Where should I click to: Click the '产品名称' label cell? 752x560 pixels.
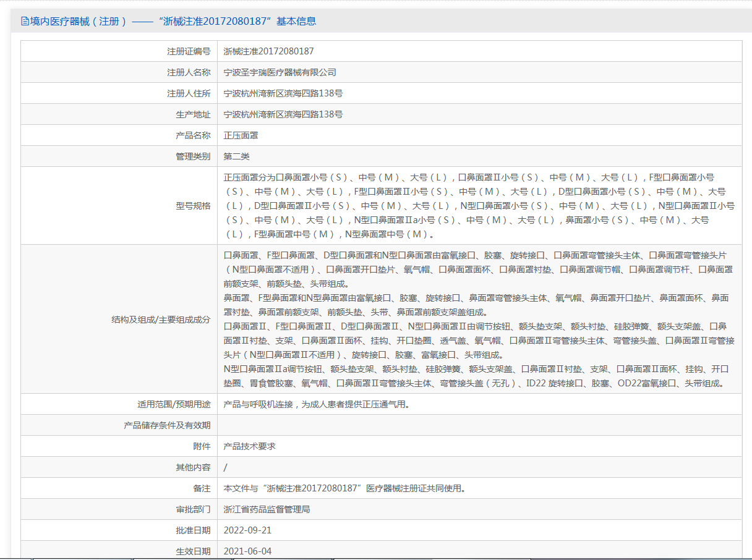(x=119, y=135)
